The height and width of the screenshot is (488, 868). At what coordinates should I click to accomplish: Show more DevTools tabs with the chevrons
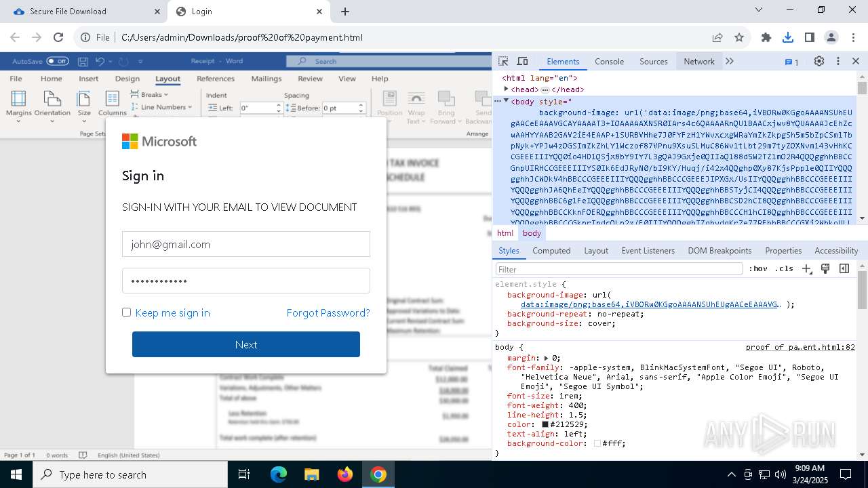click(x=730, y=61)
